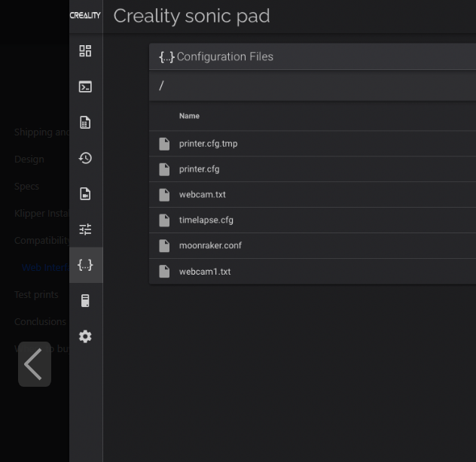Image resolution: width=476 pixels, height=462 pixels.
Task: Click the Configuration Files panel title
Action: (x=224, y=56)
